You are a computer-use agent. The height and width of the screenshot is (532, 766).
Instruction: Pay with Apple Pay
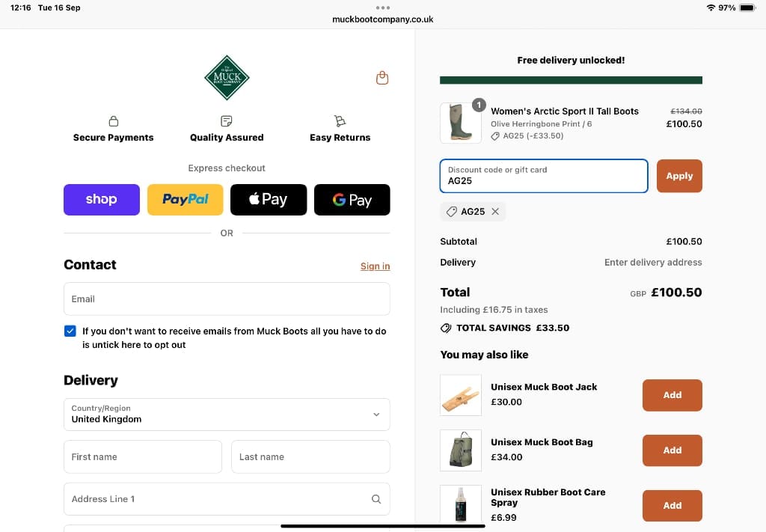click(269, 200)
